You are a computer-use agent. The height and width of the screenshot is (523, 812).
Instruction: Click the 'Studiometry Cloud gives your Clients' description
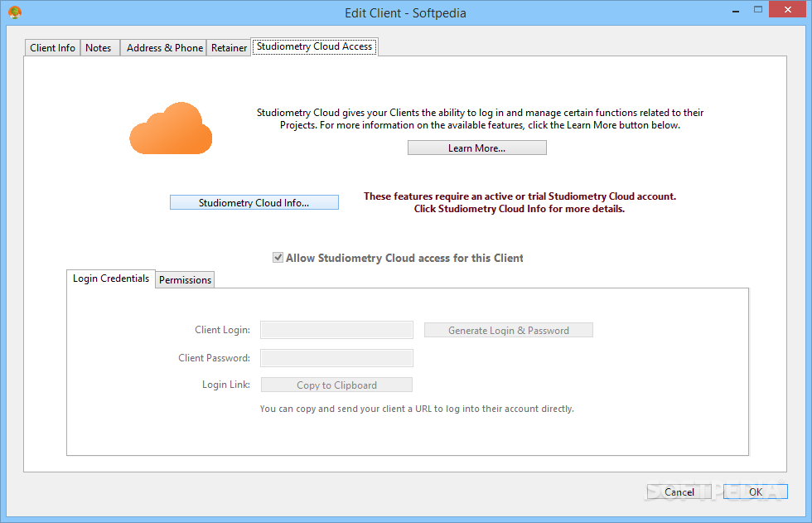tap(480, 119)
